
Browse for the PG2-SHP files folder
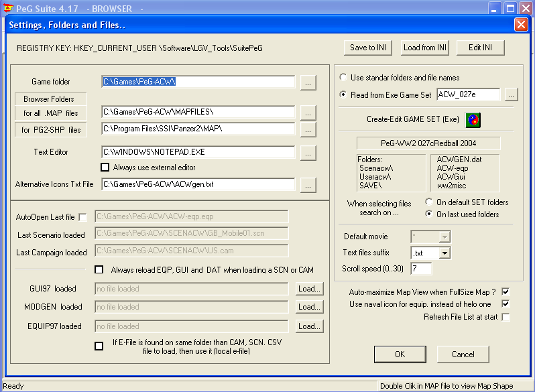pyautogui.click(x=308, y=129)
